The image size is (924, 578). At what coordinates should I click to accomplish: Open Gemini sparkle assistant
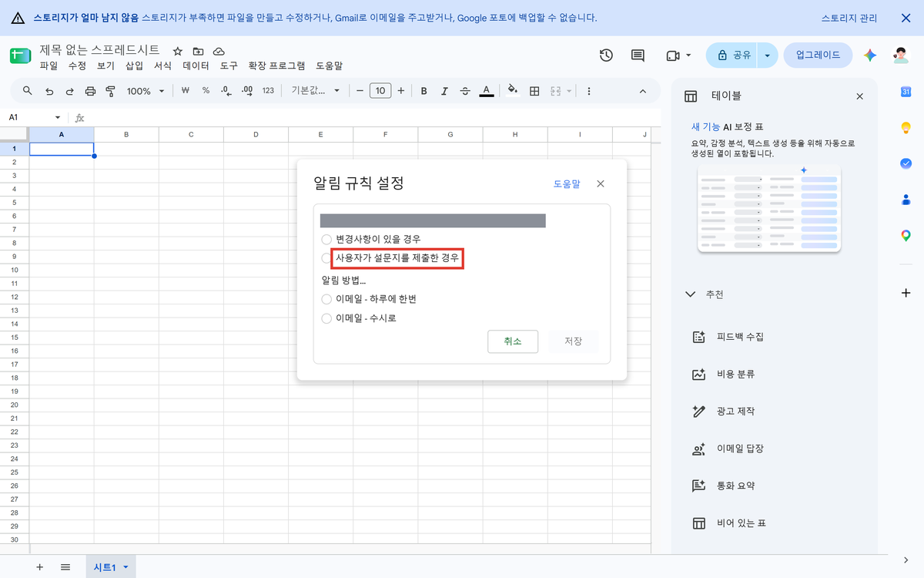(870, 55)
